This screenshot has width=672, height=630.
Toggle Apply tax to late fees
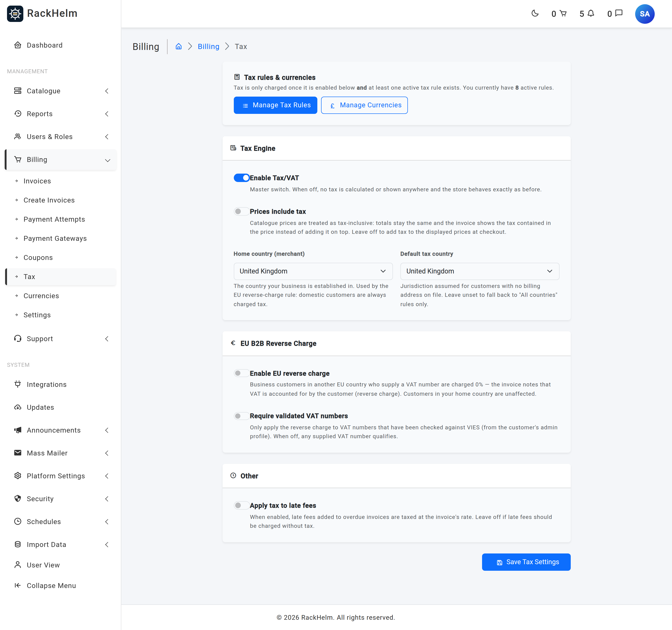click(242, 505)
